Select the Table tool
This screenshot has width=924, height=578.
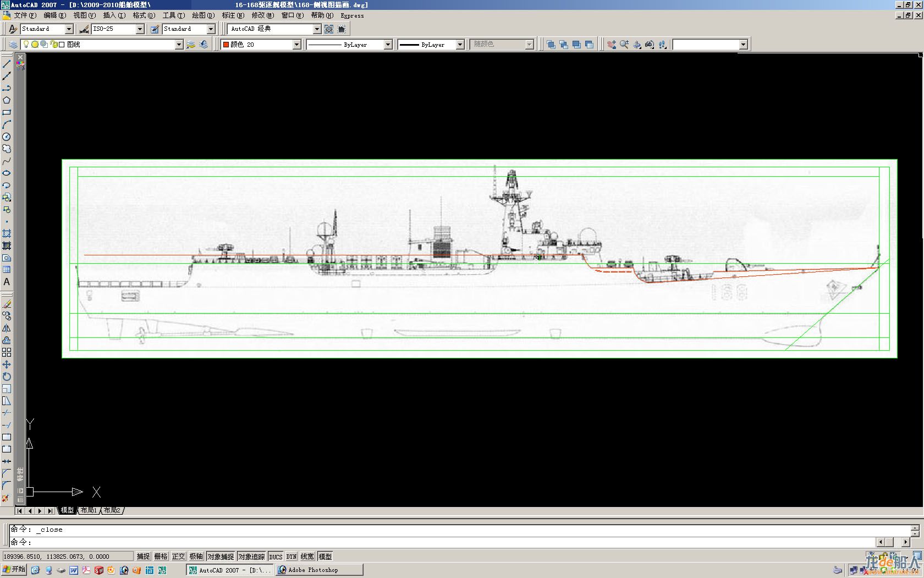7,270
